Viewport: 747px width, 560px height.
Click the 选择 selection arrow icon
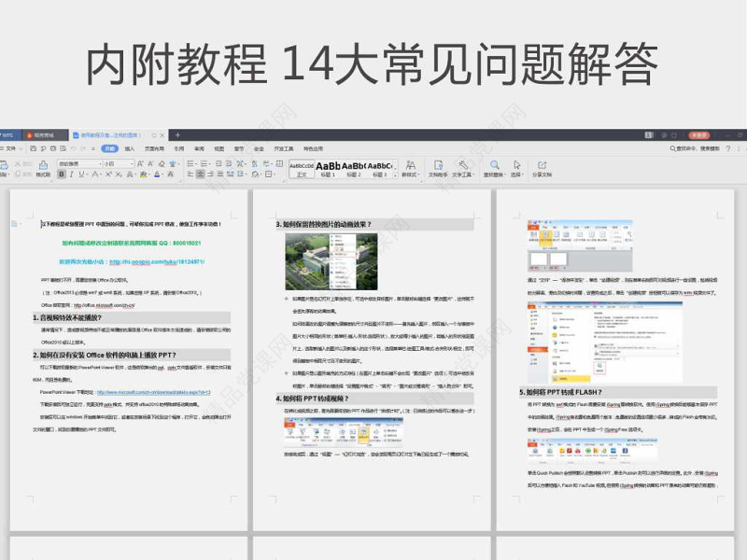point(517,166)
